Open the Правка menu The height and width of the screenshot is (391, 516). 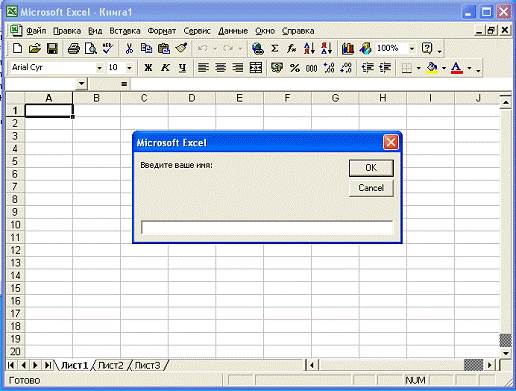(67, 31)
